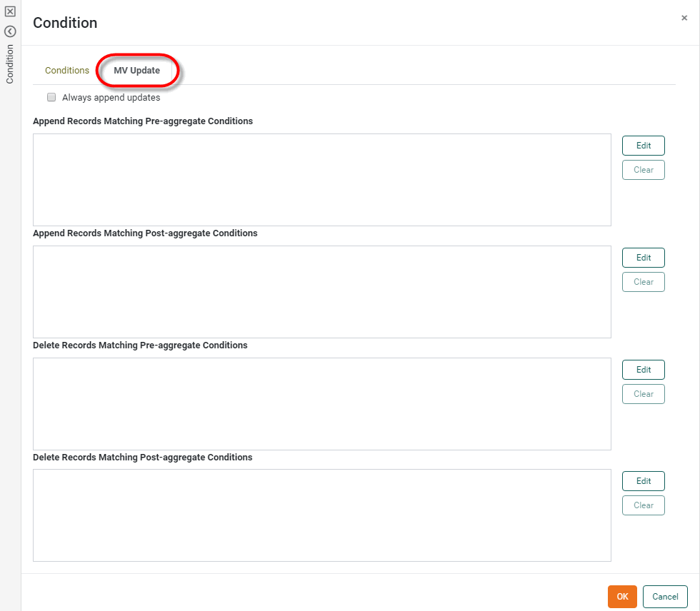Clear Delete Records Post-aggregate conditions
Viewport: 700px width, 611px height.
[x=643, y=505]
